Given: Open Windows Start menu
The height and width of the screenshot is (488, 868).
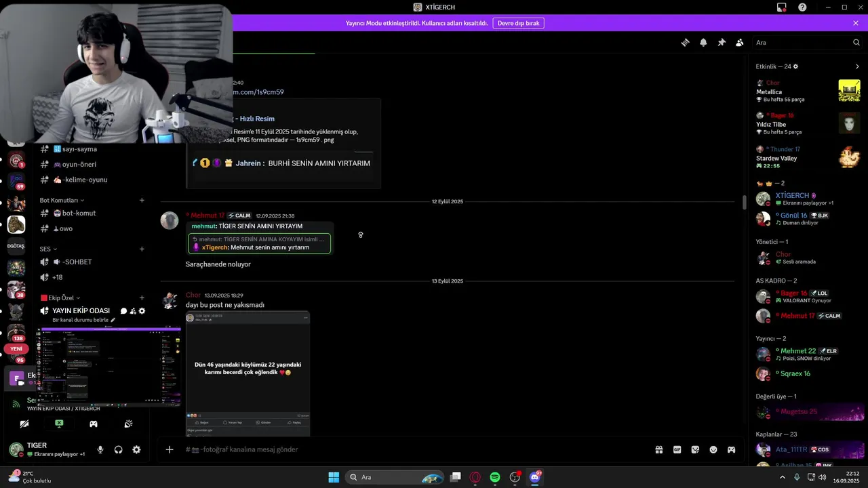Looking at the screenshot, I should coord(334,477).
